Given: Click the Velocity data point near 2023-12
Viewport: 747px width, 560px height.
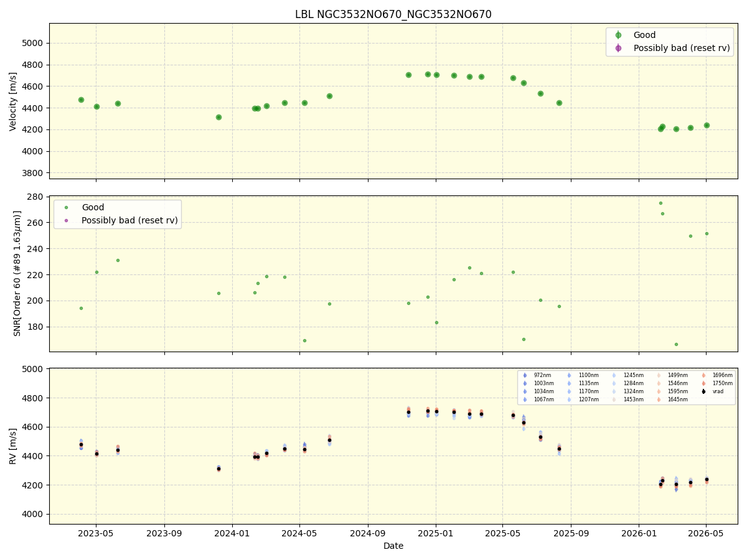Looking at the screenshot, I should [218, 117].
